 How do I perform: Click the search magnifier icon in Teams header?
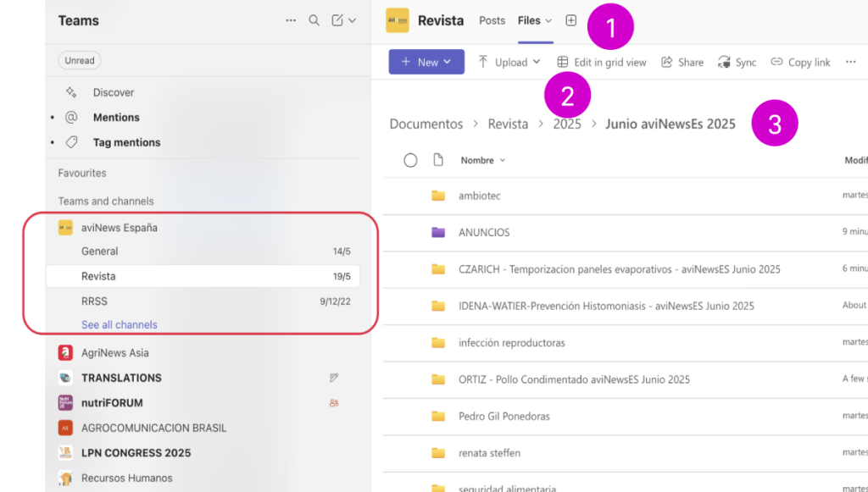click(314, 20)
